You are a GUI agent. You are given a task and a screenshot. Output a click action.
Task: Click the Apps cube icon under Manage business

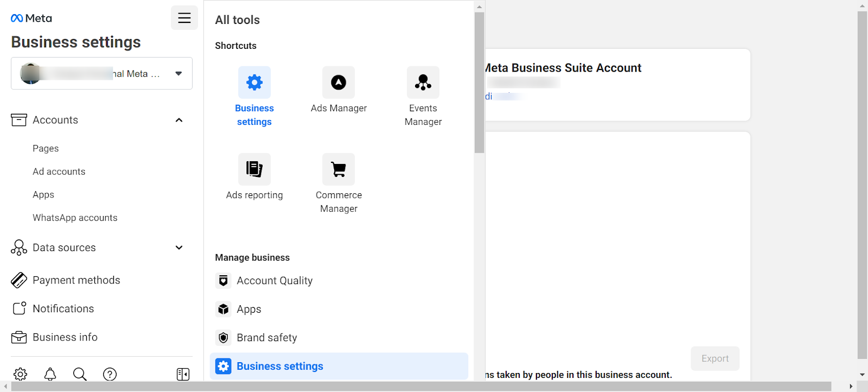coord(224,309)
